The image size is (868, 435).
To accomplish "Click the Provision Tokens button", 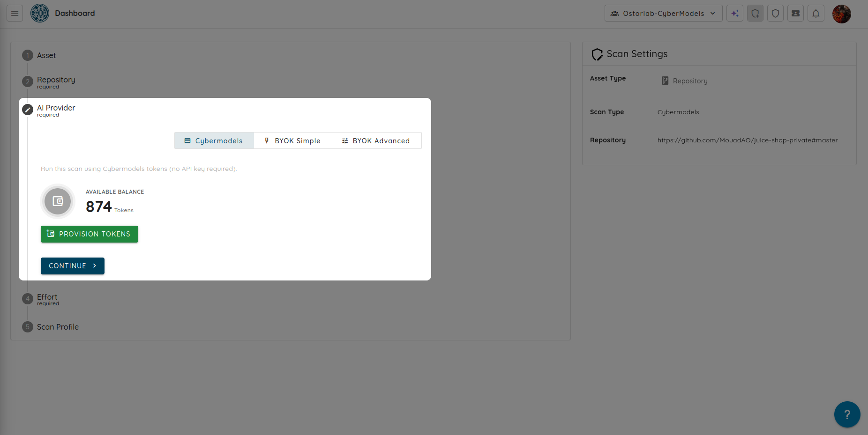I will (90, 234).
